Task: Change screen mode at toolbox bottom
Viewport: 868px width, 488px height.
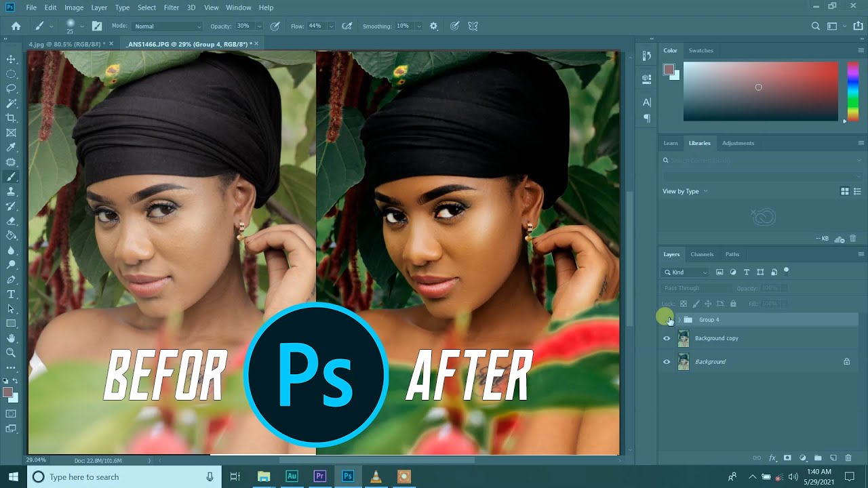Action: (x=11, y=428)
